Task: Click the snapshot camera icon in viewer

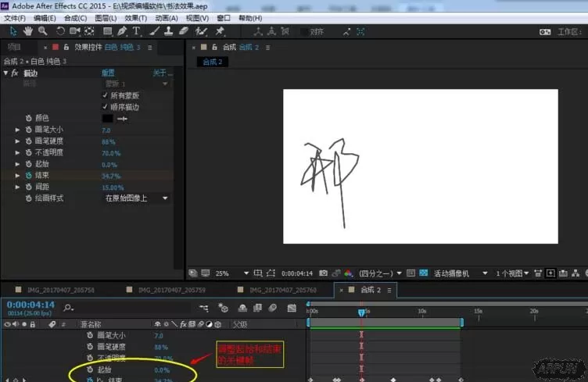Action: point(323,273)
